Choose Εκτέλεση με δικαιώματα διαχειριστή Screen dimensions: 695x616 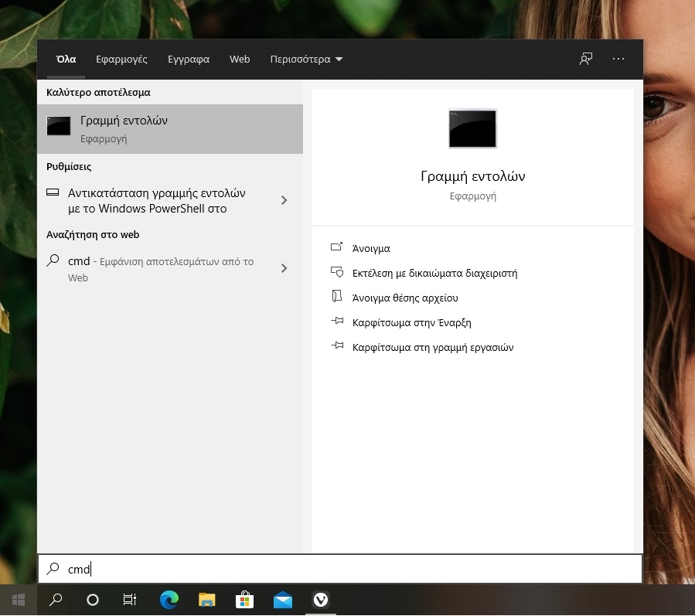[x=434, y=273]
